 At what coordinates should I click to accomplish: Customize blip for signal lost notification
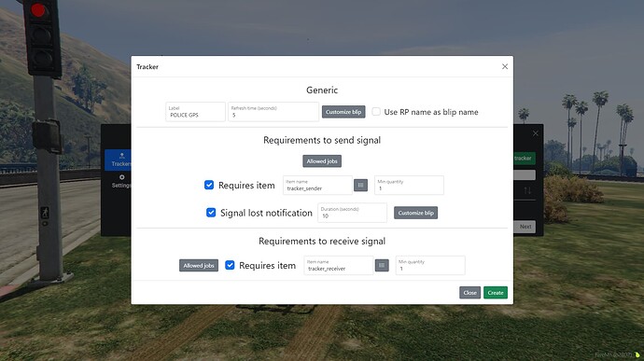415,213
